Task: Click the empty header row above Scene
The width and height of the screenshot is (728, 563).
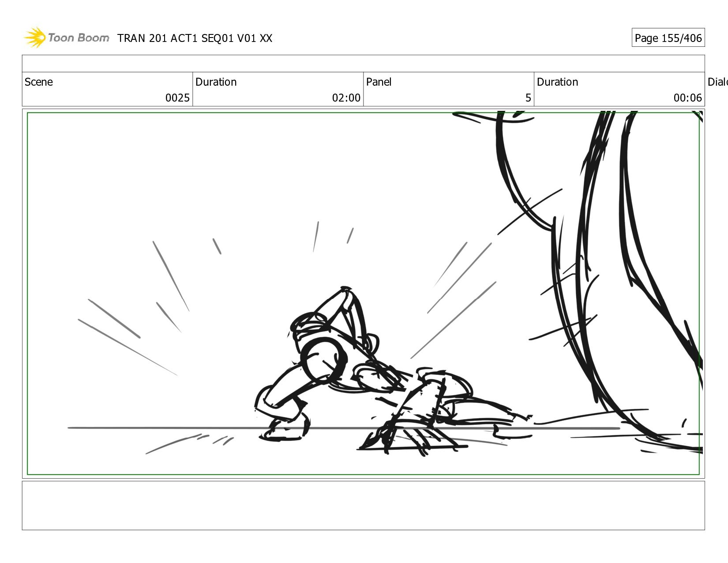Action: click(363, 64)
